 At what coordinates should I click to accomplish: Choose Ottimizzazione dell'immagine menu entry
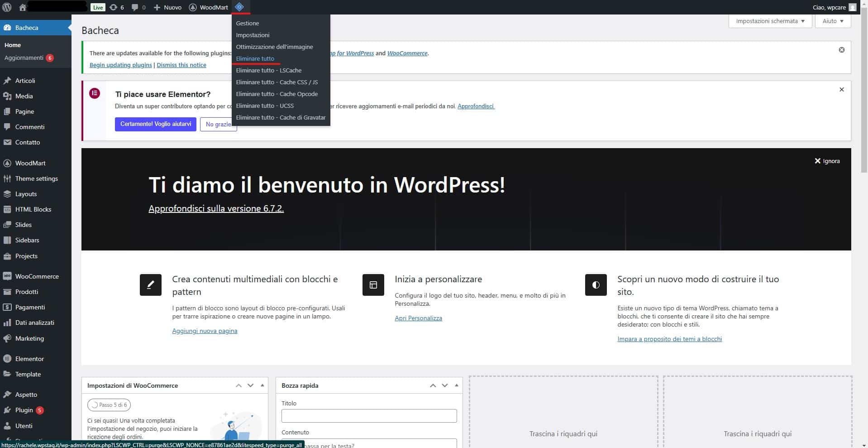(x=274, y=47)
